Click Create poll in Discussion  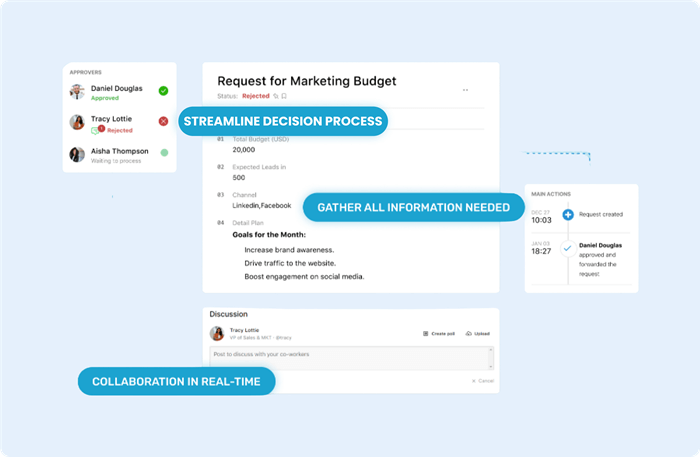click(439, 333)
